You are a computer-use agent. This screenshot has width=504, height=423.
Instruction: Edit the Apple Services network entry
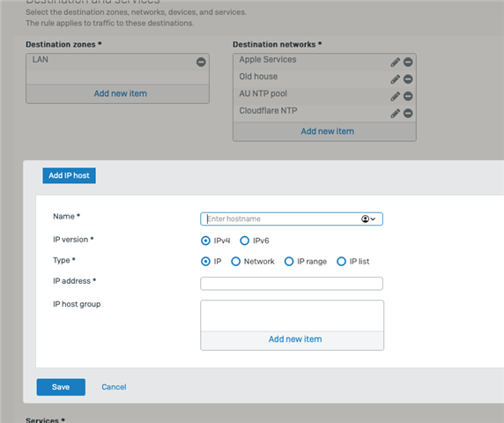395,62
